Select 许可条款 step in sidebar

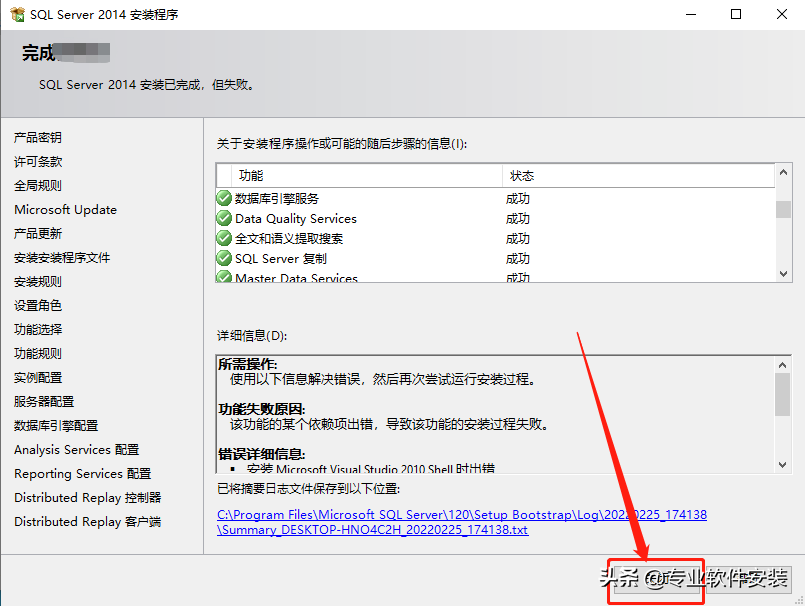pyautogui.click(x=38, y=162)
